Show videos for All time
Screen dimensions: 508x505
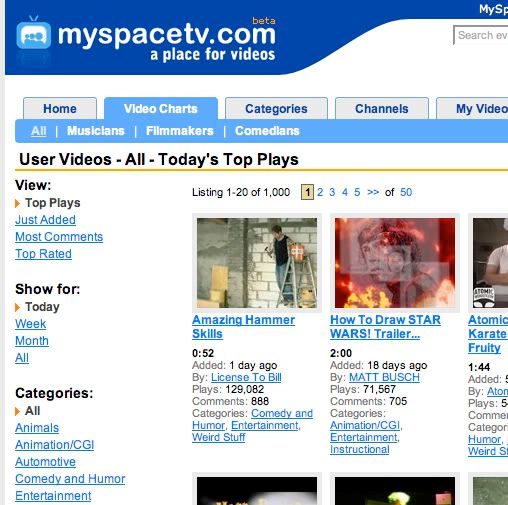click(x=22, y=358)
